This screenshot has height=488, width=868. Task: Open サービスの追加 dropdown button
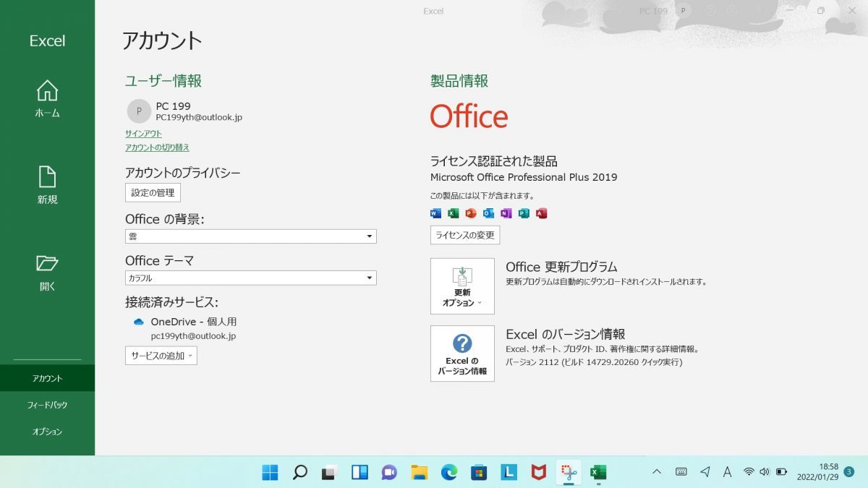[161, 356]
